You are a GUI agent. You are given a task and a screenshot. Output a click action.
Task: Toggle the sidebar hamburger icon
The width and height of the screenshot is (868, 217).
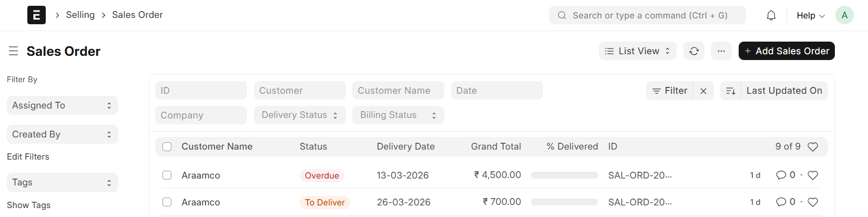(13, 51)
